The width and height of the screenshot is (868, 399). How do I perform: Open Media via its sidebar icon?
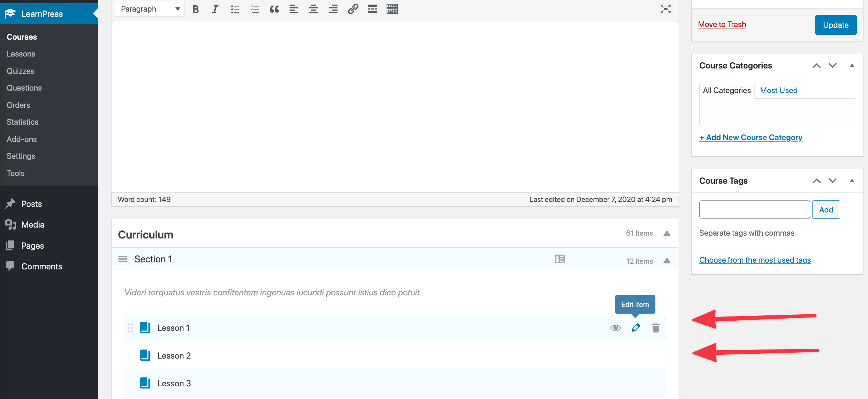pyautogui.click(x=10, y=224)
